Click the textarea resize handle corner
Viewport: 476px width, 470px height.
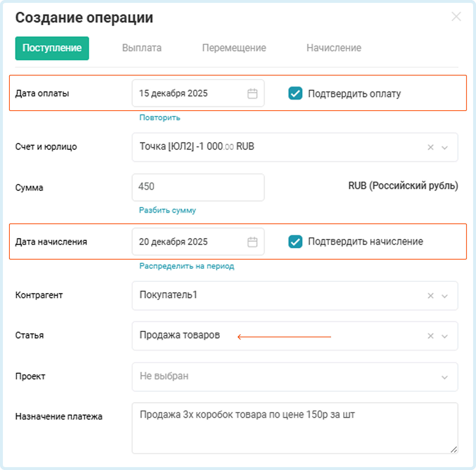pyautogui.click(x=454, y=450)
